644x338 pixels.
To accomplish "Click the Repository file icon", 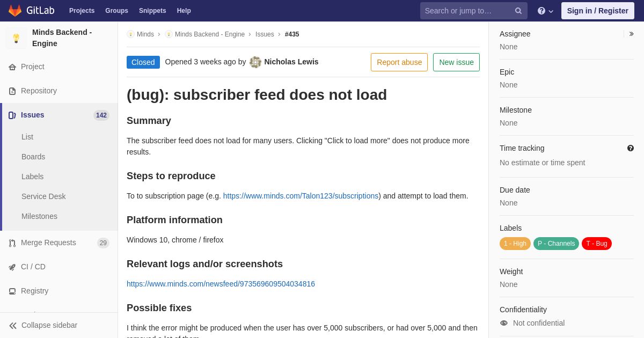I will [12, 91].
